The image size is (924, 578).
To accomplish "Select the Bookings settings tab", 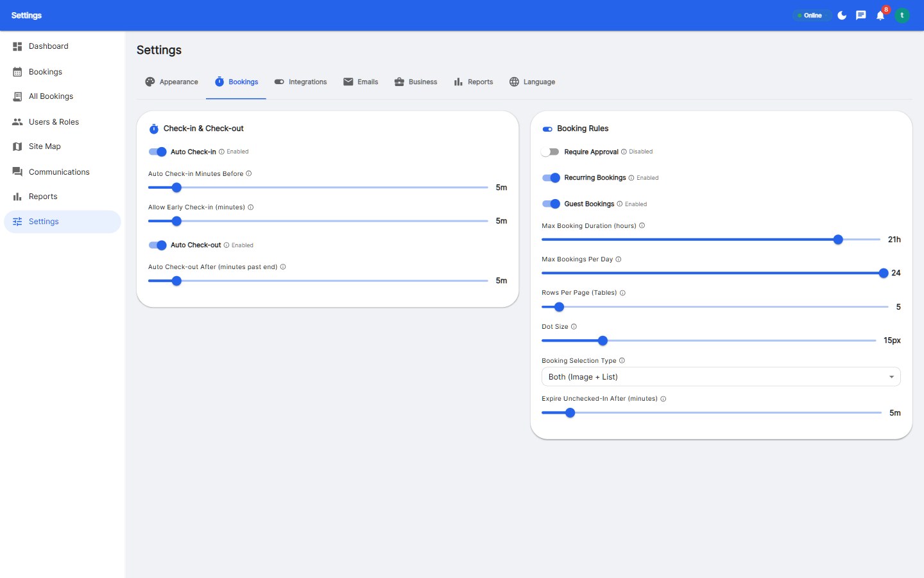I will pyautogui.click(x=236, y=82).
